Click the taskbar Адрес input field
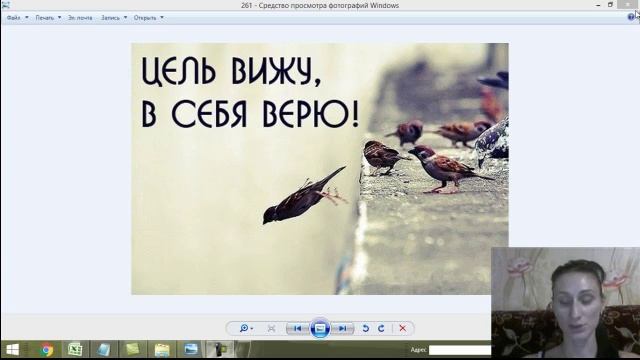Screen dimensions: 640x360 click(x=460, y=350)
